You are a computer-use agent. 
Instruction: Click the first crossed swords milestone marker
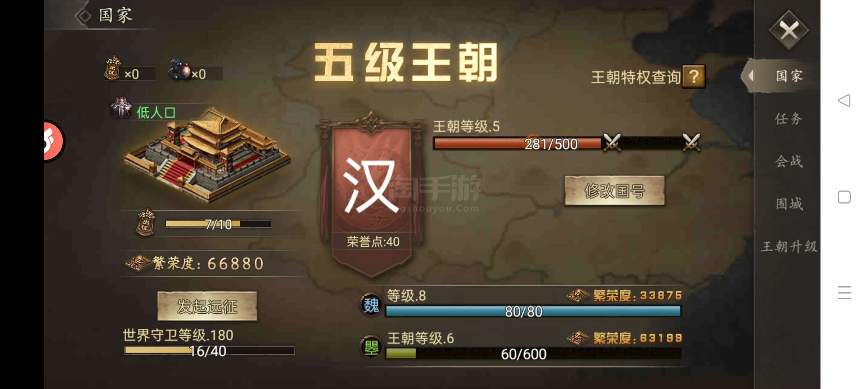click(x=612, y=142)
